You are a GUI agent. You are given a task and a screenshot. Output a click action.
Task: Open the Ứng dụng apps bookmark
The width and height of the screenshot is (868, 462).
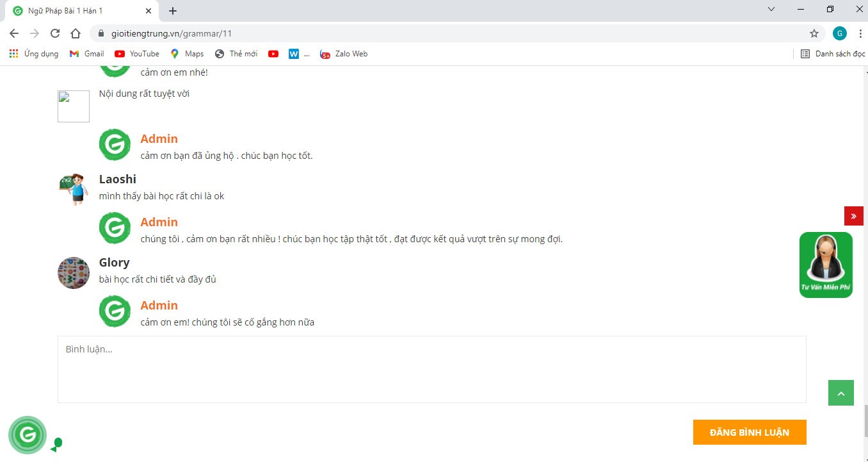point(34,54)
